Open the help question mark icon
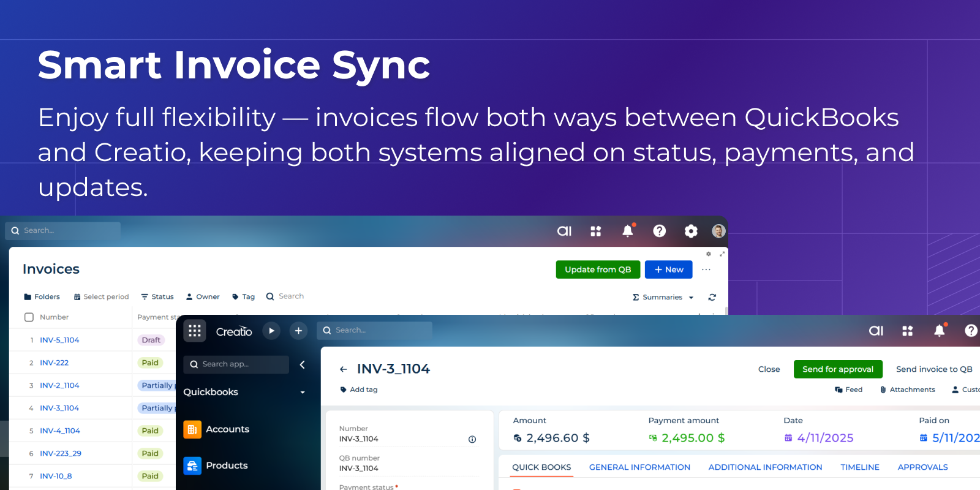Image resolution: width=980 pixels, height=490 pixels. [x=659, y=231]
